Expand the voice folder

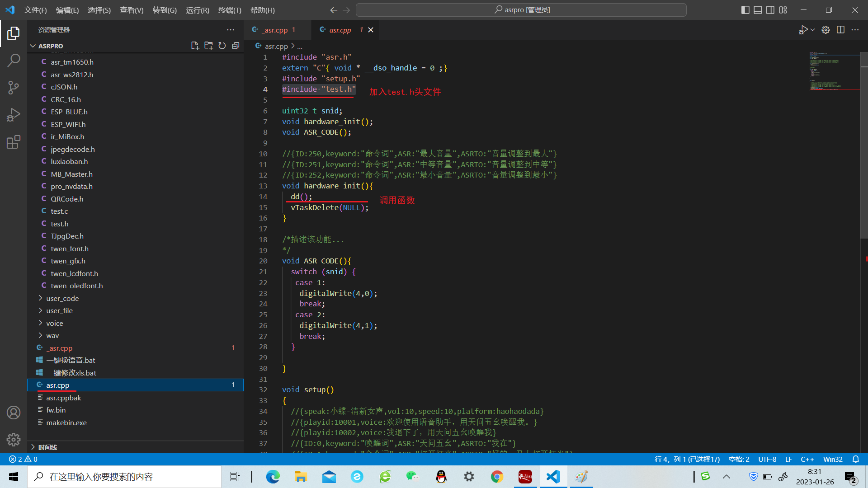click(54, 323)
